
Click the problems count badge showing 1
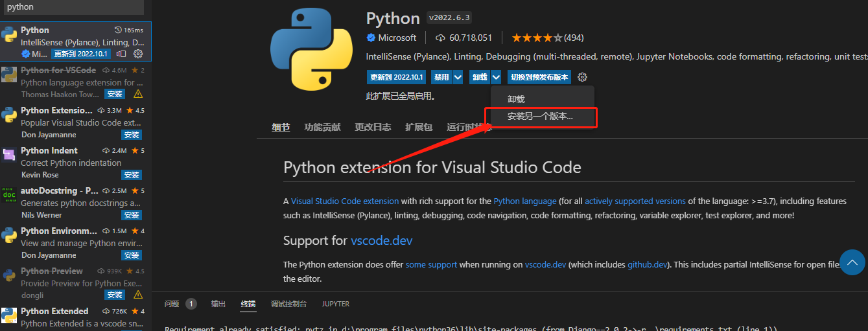click(191, 304)
